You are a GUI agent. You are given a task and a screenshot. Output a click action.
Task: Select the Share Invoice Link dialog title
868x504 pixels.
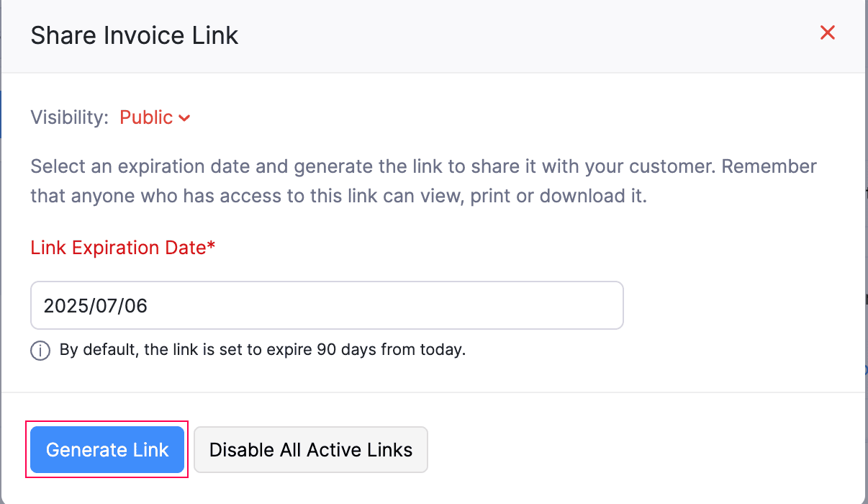[x=134, y=35]
